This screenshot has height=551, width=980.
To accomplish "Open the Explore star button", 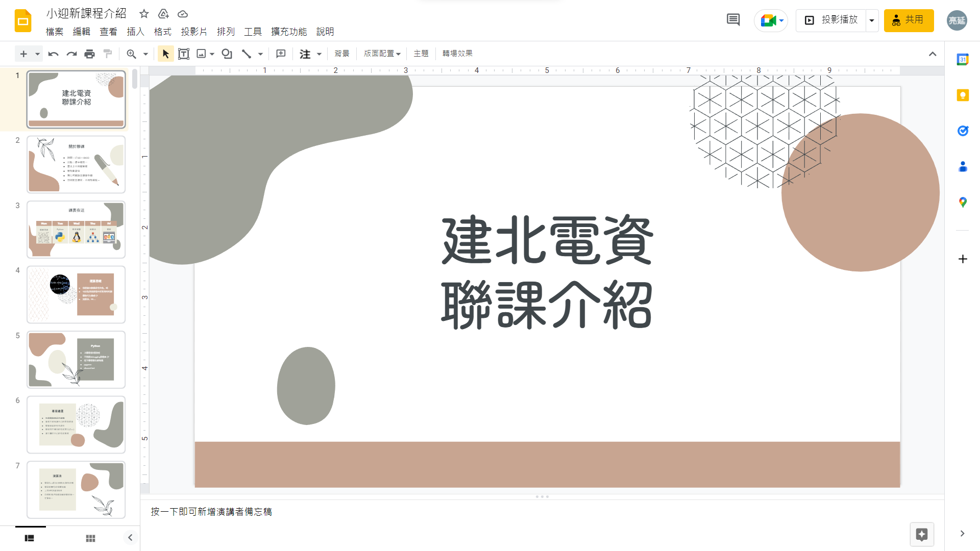I will (921, 534).
